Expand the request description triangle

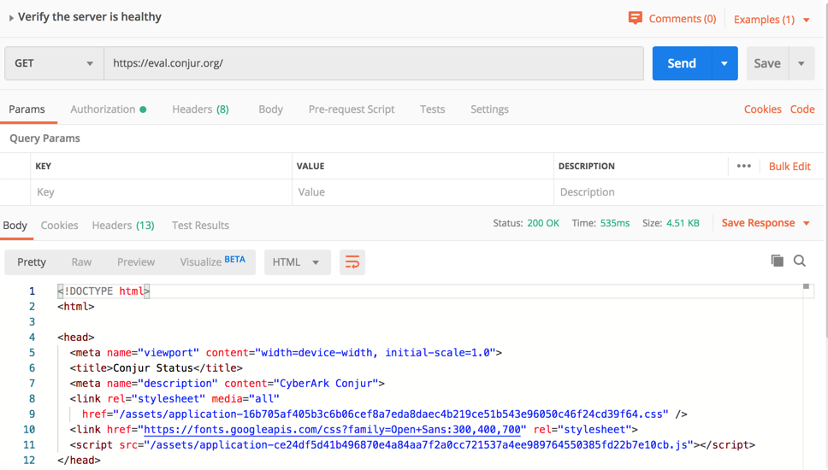click(x=11, y=18)
